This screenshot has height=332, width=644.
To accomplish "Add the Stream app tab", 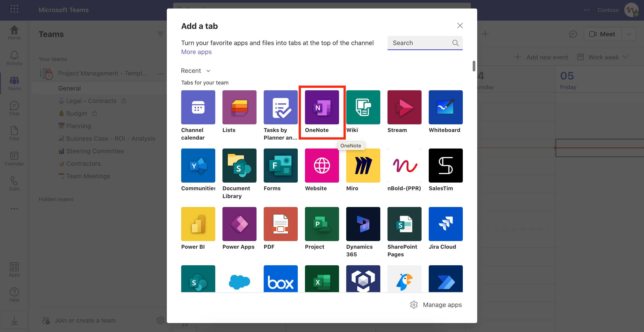I will [x=404, y=108].
